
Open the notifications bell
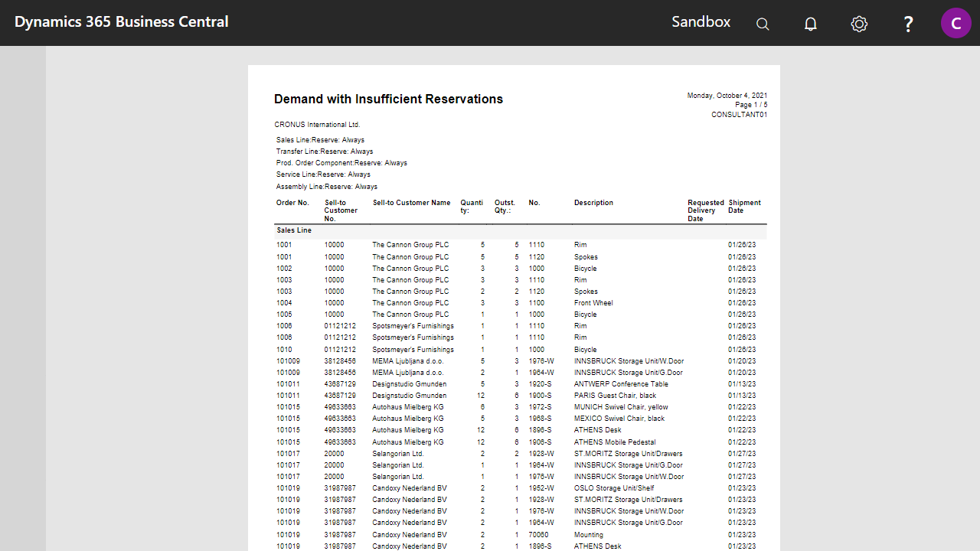[810, 24]
